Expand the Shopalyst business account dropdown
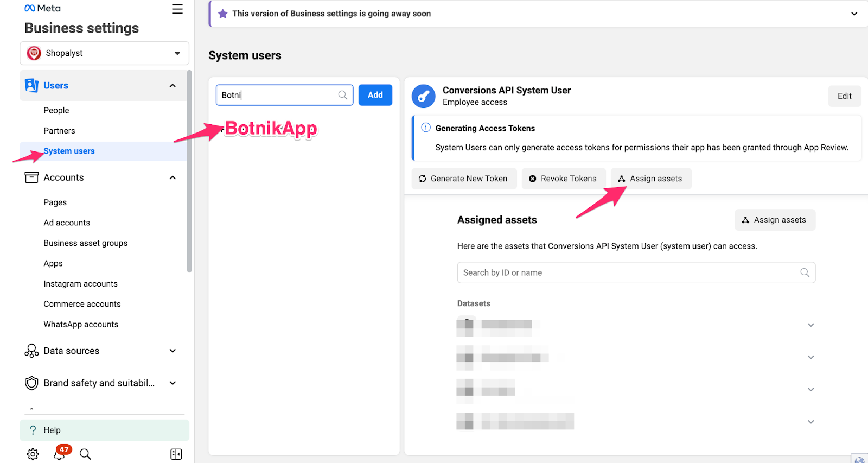The image size is (868, 463). pyautogui.click(x=177, y=53)
